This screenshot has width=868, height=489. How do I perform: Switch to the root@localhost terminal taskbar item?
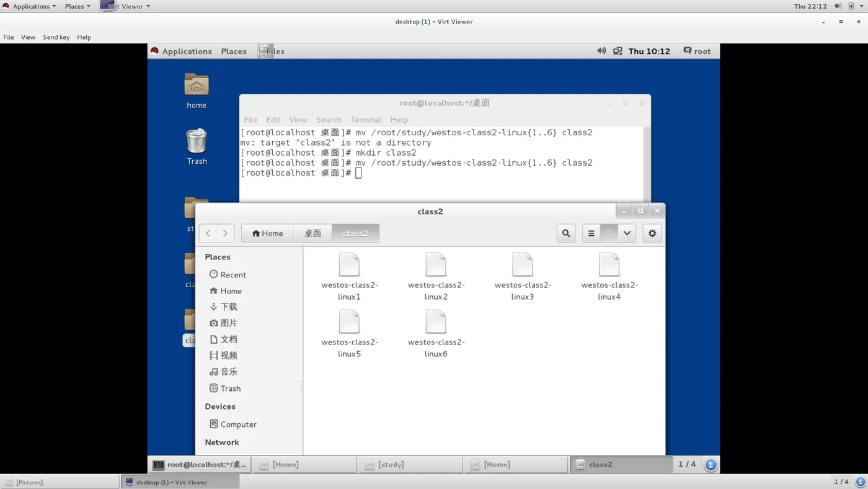point(200,464)
